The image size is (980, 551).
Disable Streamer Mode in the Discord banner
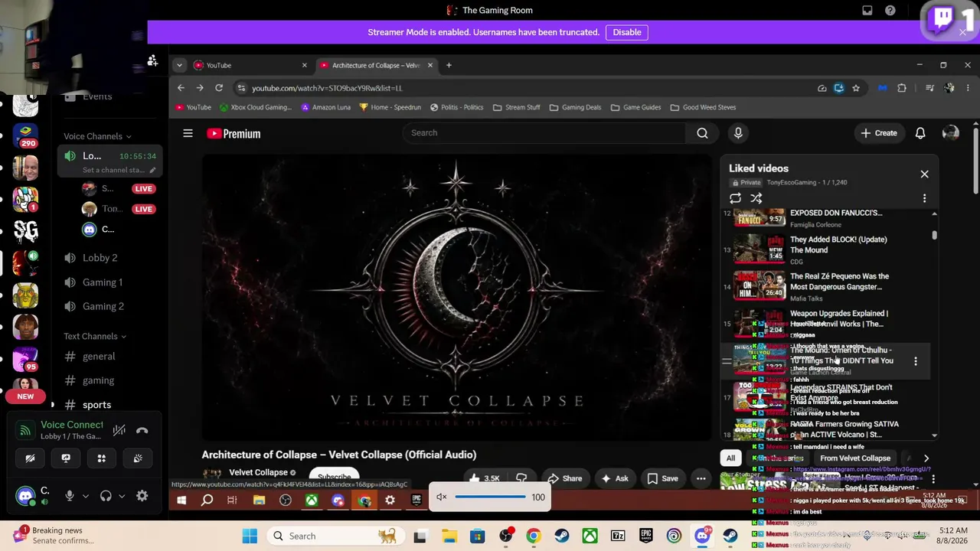pyautogui.click(x=627, y=32)
